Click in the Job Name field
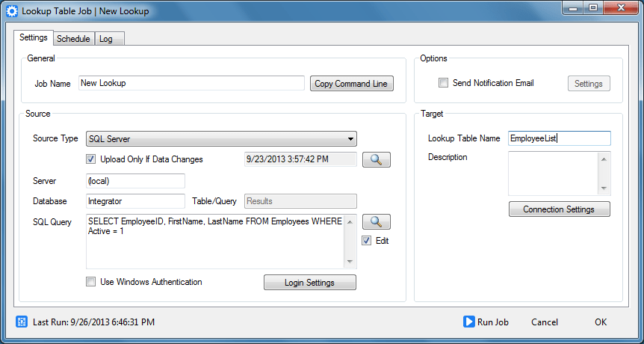Screen dimensions: 644x344 191,83
